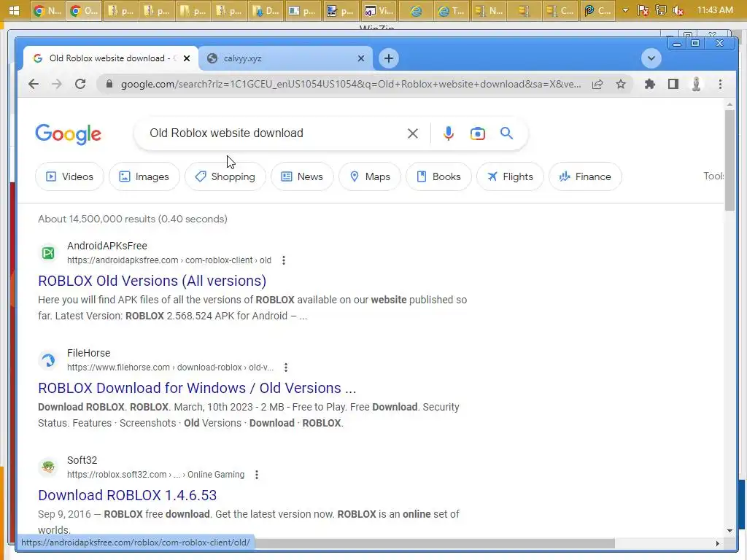Viewport: 747px width, 560px height.
Task: Filter results by Shopping
Action: click(x=225, y=176)
